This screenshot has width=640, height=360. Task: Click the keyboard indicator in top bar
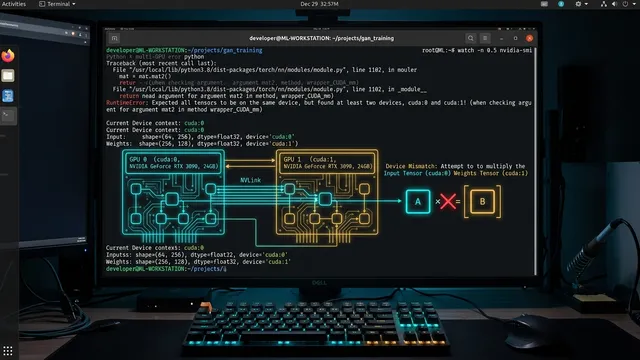pos(544,4)
